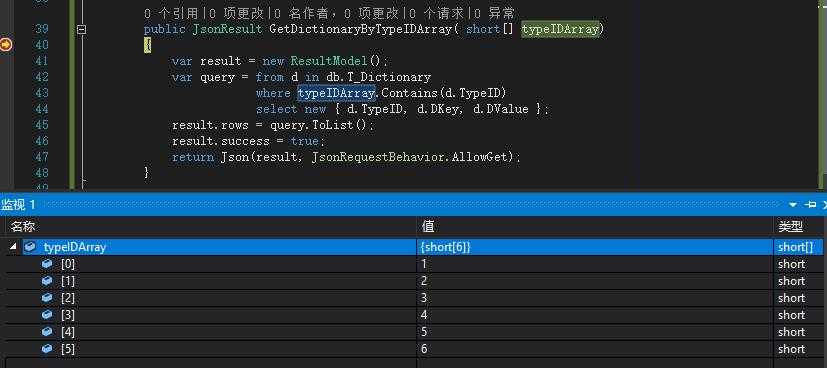This screenshot has height=368, width=827.
Task: Collapse the typeIDArray watch tree node
Action: 13,246
